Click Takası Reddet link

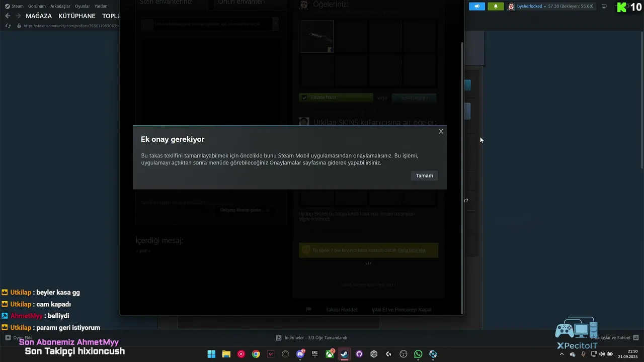[341, 310]
